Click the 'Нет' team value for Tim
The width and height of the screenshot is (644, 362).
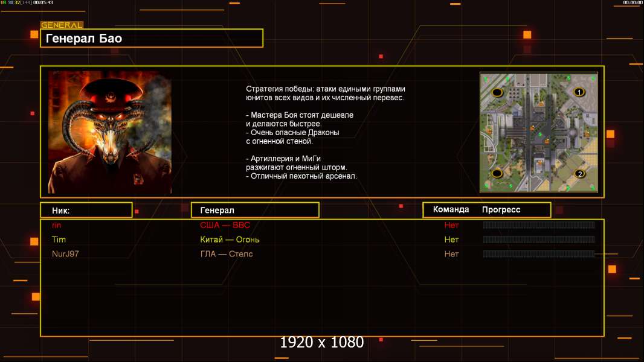[451, 240]
